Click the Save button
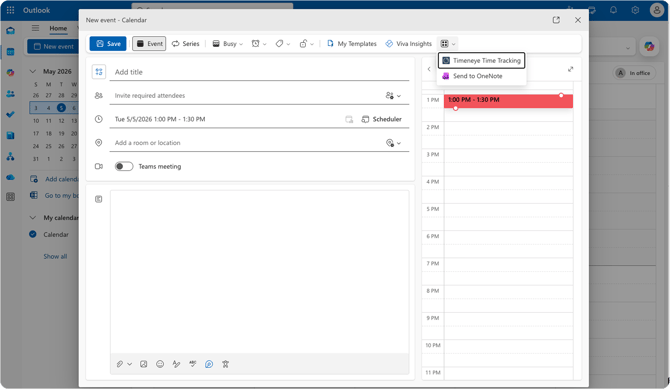 pos(108,44)
